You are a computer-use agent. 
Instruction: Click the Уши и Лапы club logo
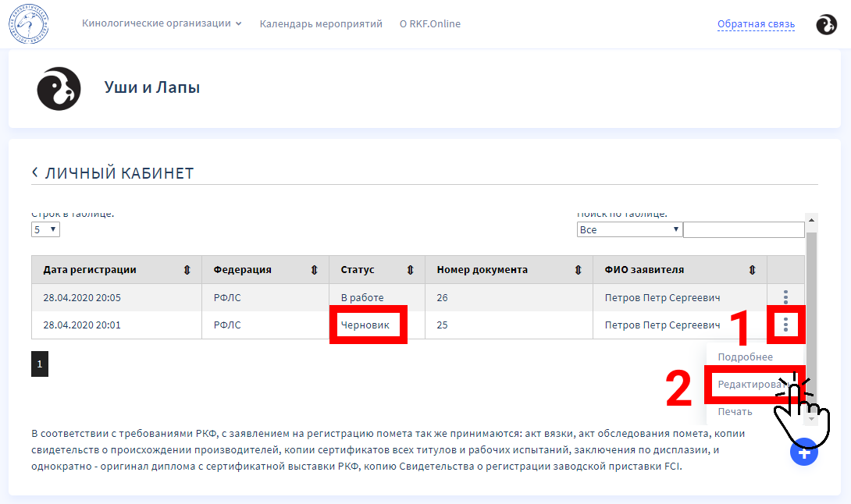coord(59,88)
